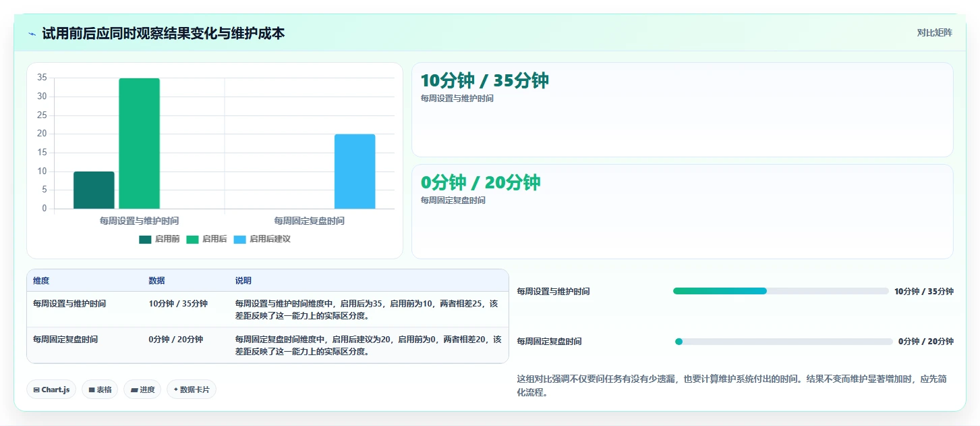
Task: Click the 说明 table column header
Action: tap(243, 281)
